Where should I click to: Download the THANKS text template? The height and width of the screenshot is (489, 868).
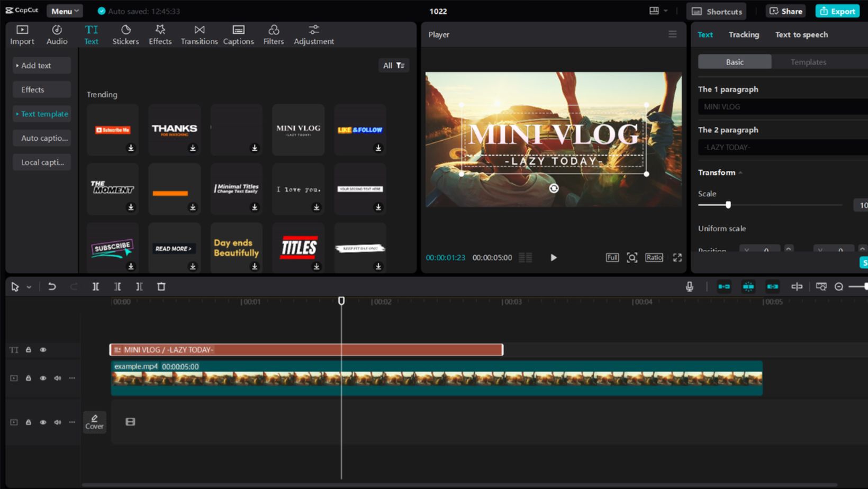coord(193,148)
